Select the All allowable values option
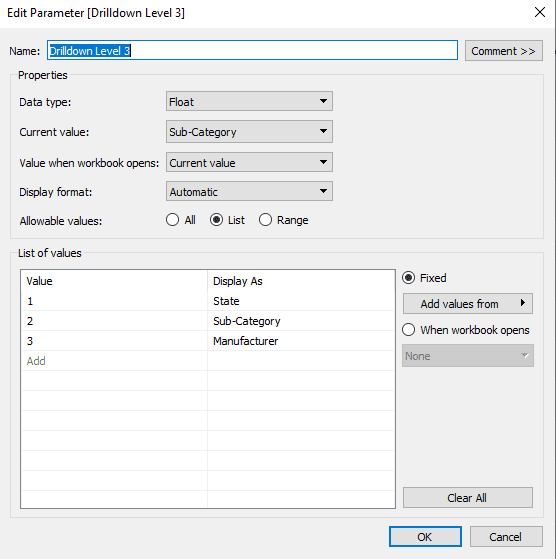The height and width of the screenshot is (559, 556). coord(181,220)
